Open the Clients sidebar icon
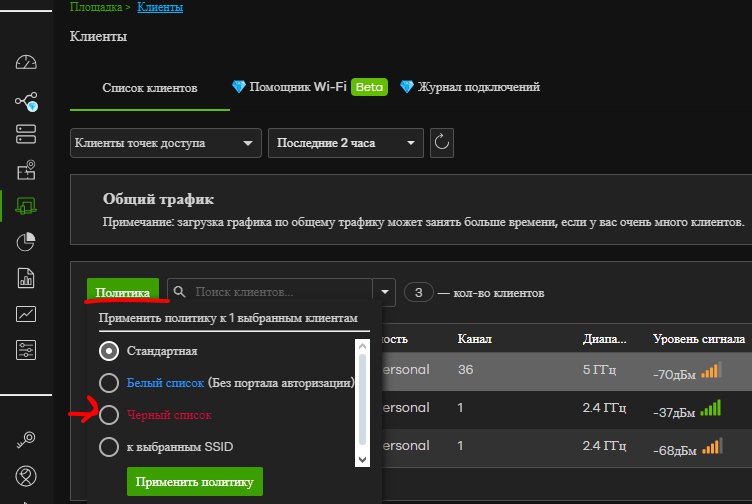This screenshot has height=504, width=752. [x=26, y=206]
